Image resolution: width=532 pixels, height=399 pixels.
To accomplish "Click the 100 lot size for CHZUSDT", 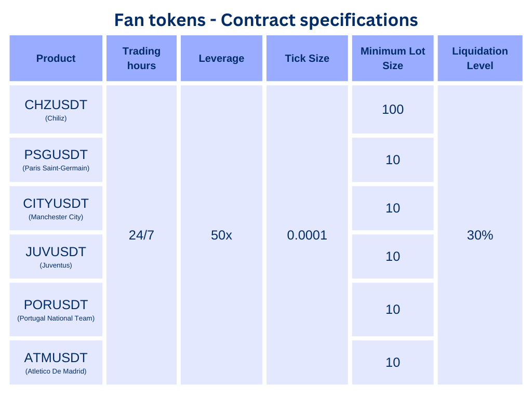I will (x=393, y=109).
